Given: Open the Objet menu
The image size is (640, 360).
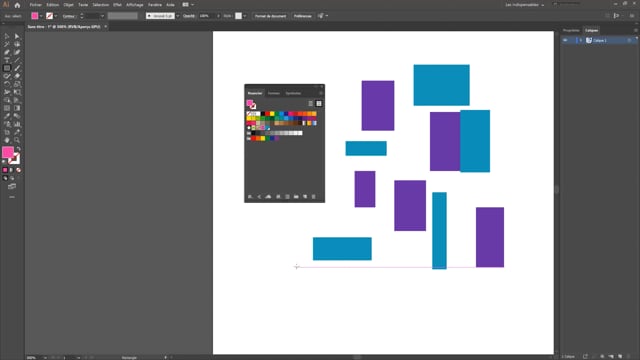Looking at the screenshot, I should (x=68, y=5).
